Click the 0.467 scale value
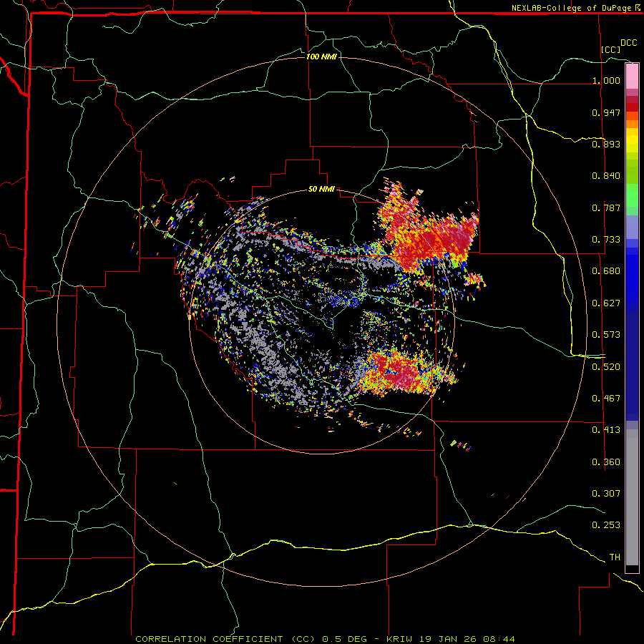This screenshot has height=644, width=644. 606,399
